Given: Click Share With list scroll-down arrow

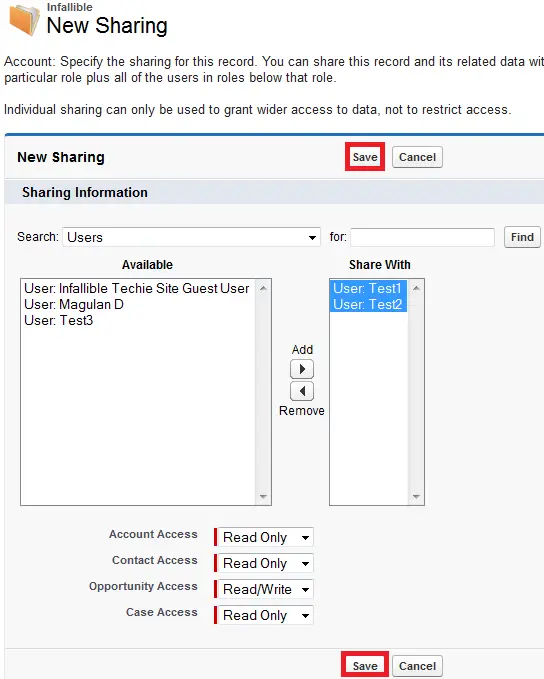Looking at the screenshot, I should coord(416,496).
